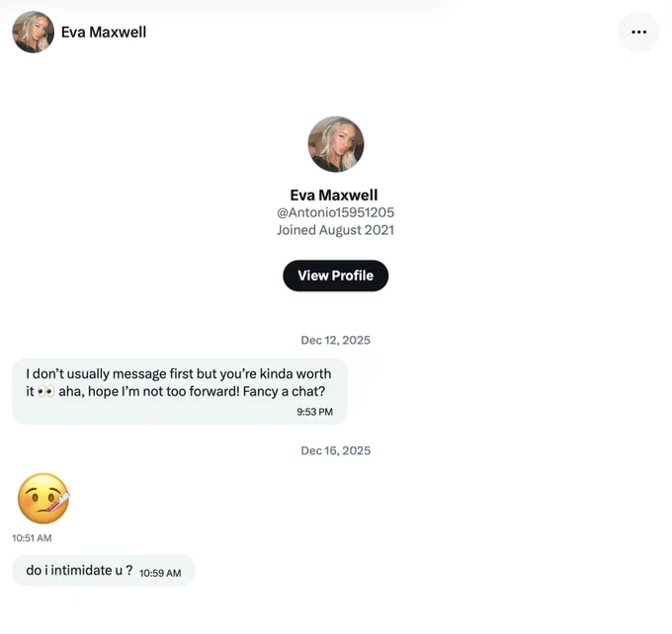Click the eyes emoji in first message
The width and height of the screenshot is (672, 634).
click(x=45, y=391)
